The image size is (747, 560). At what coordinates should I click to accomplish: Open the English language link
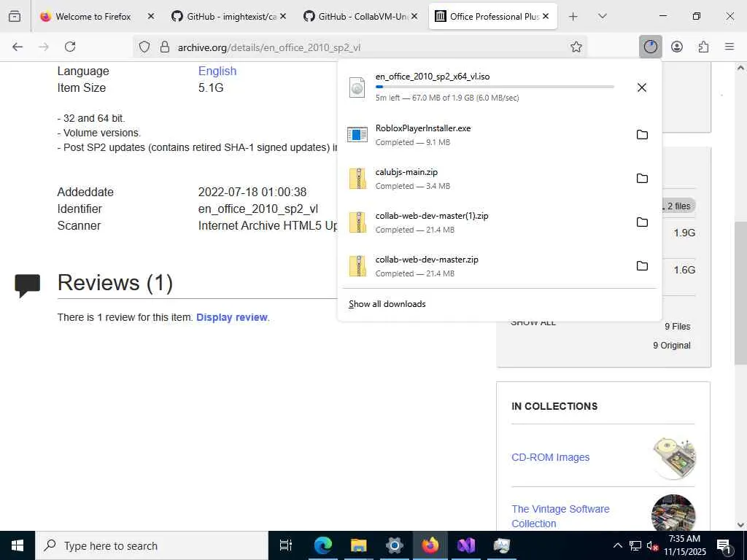[x=217, y=71]
